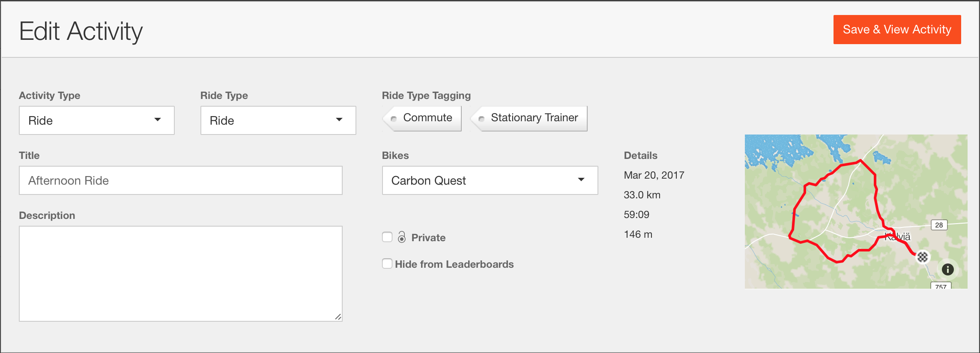
Task: Click the lock icon beside Private
Action: pos(402,237)
